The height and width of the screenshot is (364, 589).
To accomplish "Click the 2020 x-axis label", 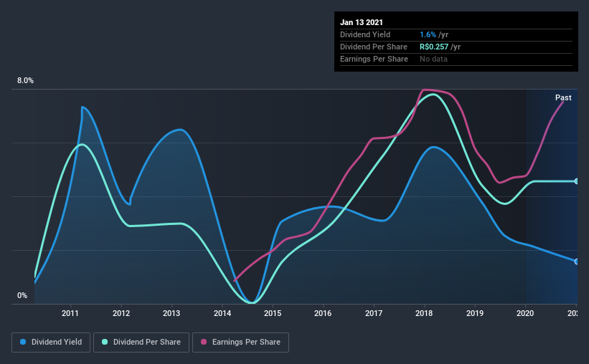I will point(525,313).
